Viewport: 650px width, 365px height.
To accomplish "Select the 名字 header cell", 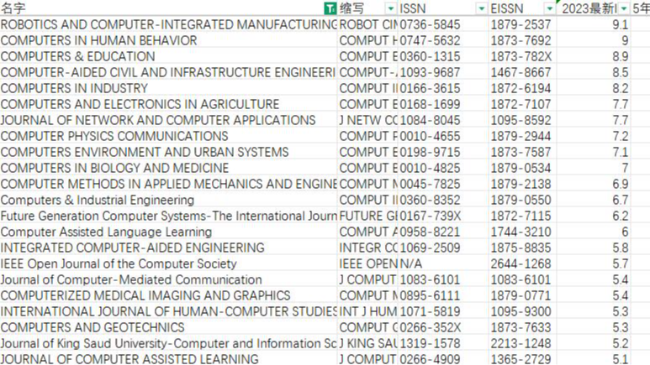I will coord(168,8).
